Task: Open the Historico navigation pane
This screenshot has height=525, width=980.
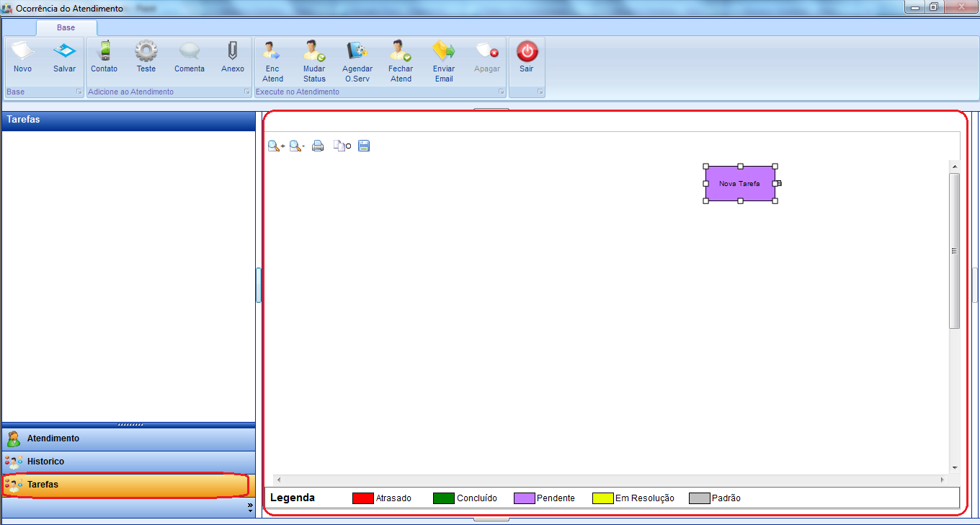Action: pos(128,462)
